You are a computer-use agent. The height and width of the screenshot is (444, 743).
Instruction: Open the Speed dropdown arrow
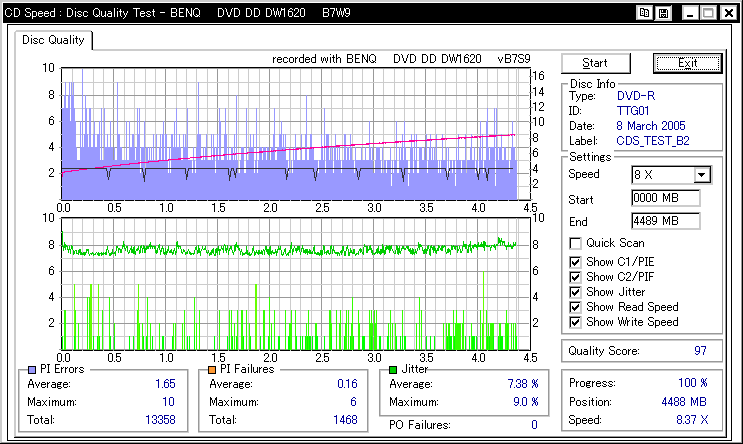701,175
